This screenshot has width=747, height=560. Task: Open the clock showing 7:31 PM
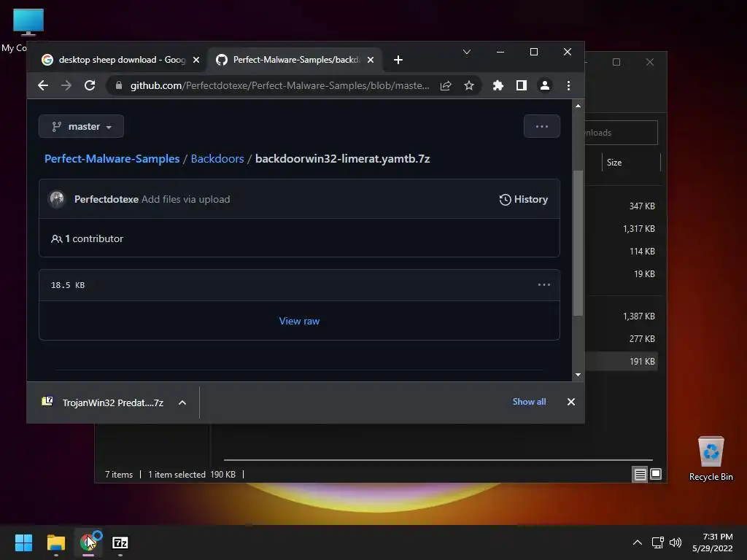click(713, 542)
